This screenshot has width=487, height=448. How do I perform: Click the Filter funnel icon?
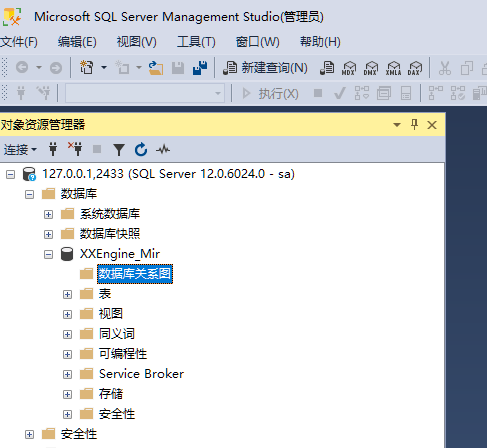(x=119, y=150)
